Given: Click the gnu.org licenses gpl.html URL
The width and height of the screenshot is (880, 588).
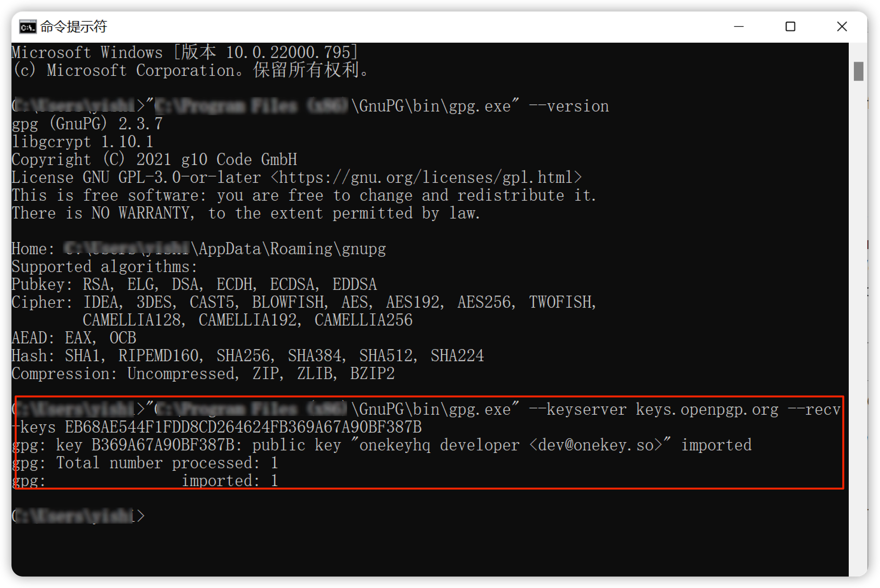Looking at the screenshot, I should [x=426, y=177].
